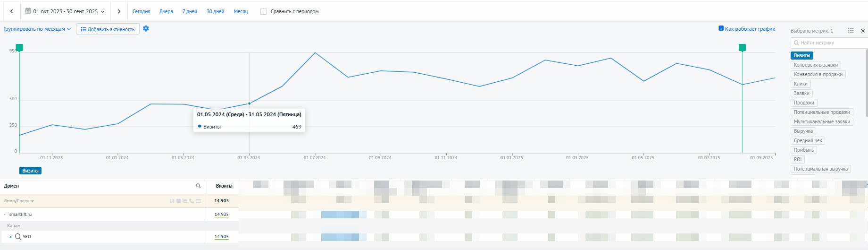Expand the SEO channel row
Image resolution: width=868 pixels, height=250 pixels.
[10, 237]
